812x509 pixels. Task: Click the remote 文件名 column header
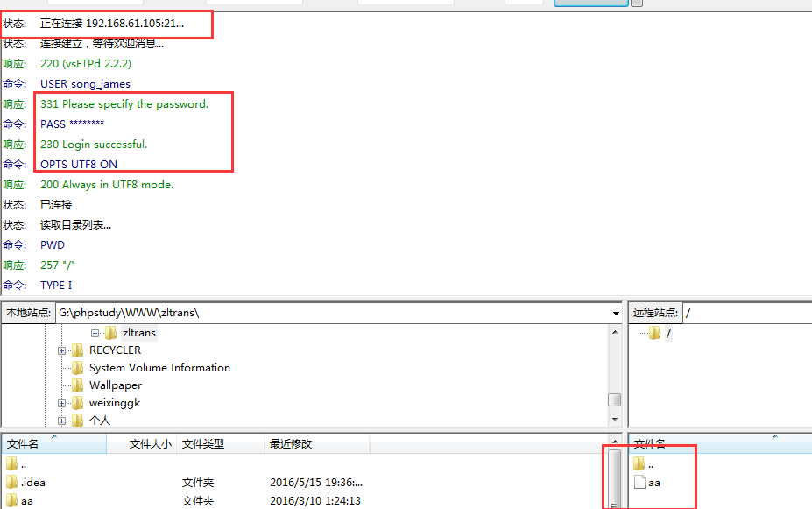(650, 444)
